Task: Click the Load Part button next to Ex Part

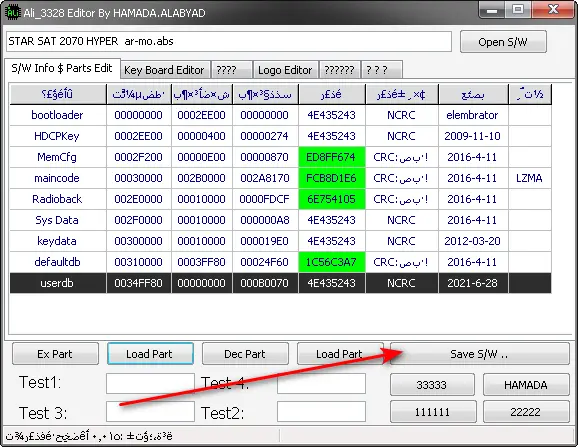Action: tap(150, 354)
